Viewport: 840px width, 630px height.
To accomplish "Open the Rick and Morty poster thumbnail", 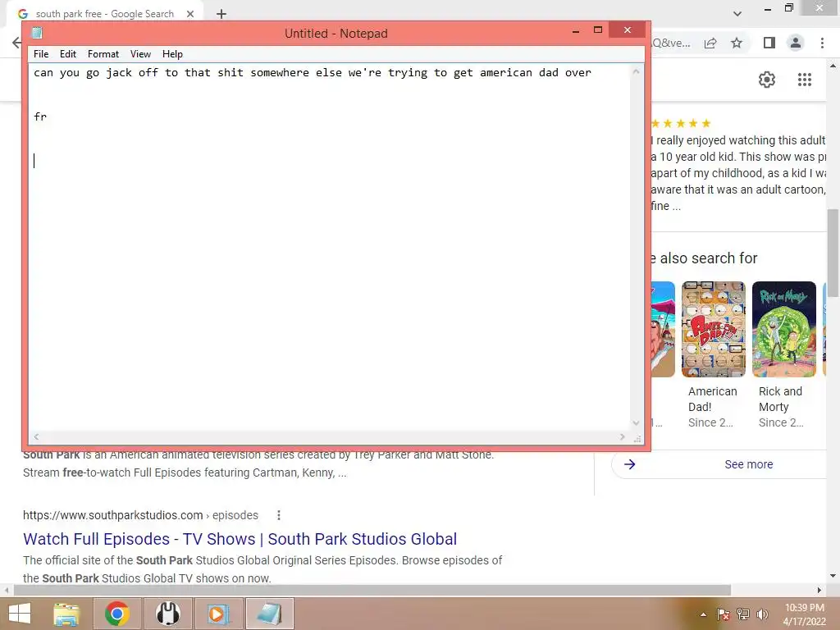I will [783, 330].
